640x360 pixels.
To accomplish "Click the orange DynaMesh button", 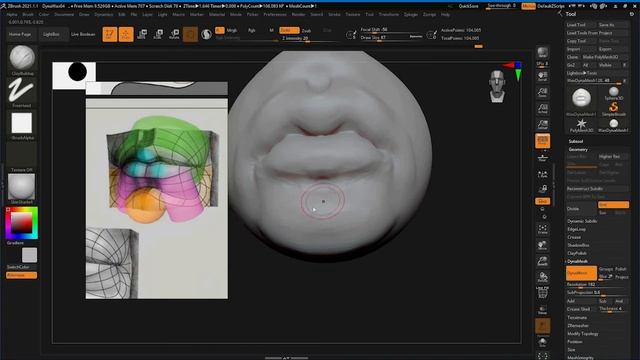I will [x=581, y=273].
